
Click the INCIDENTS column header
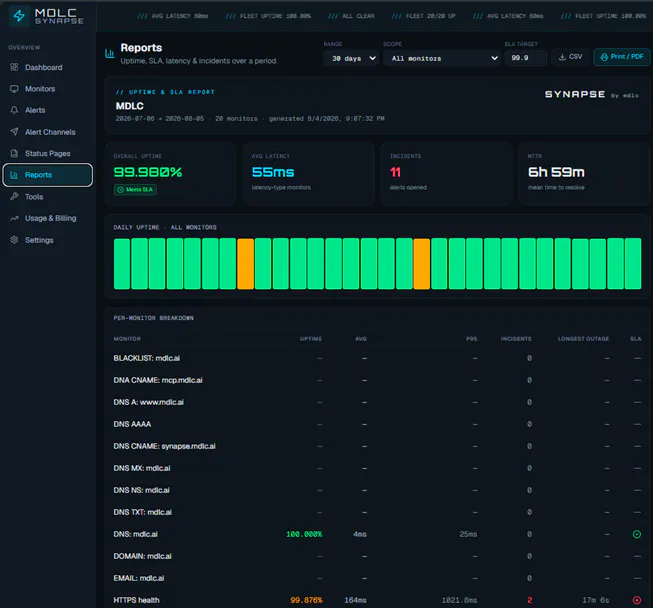click(x=516, y=339)
